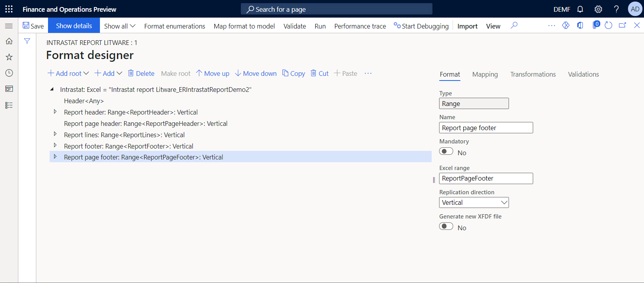
Task: Switch to the Mapping tab
Action: (x=485, y=74)
